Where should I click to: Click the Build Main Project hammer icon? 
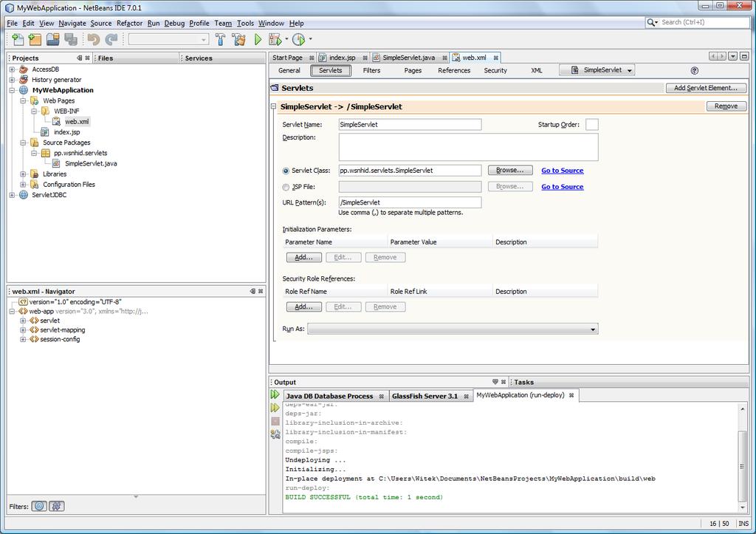pos(220,40)
